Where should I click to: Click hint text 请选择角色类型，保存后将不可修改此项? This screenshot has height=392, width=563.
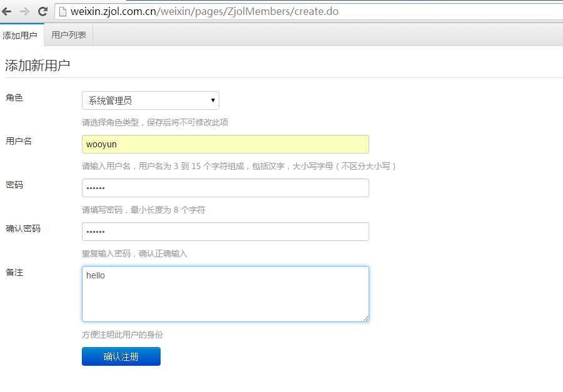coord(155,122)
